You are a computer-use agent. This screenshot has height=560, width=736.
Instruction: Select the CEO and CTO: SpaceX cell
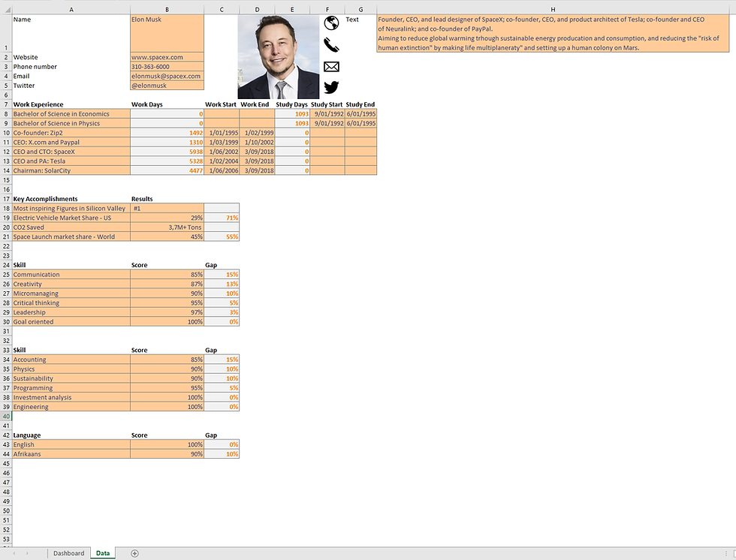pyautogui.click(x=71, y=152)
